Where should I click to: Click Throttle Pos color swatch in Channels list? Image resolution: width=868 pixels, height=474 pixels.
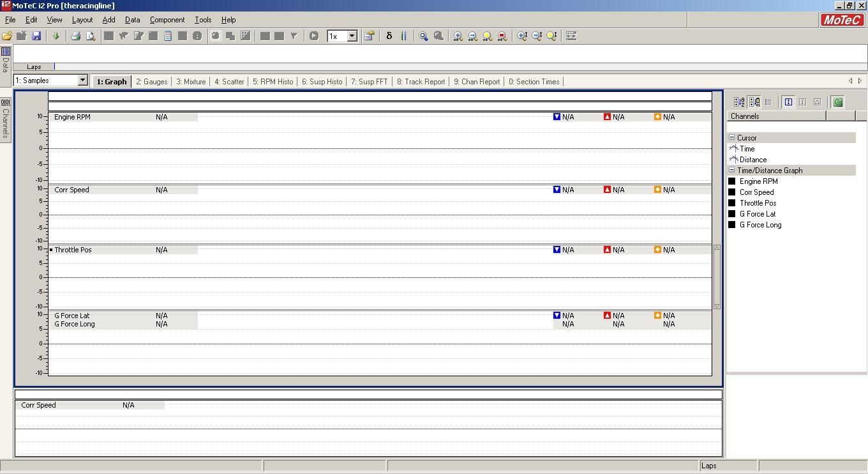(732, 203)
